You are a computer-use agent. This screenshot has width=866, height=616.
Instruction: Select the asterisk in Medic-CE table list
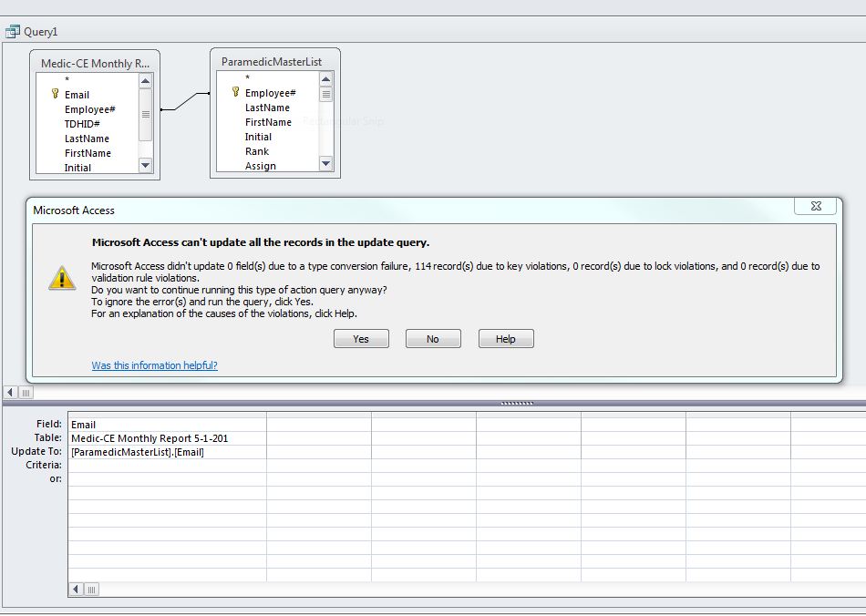pos(67,80)
